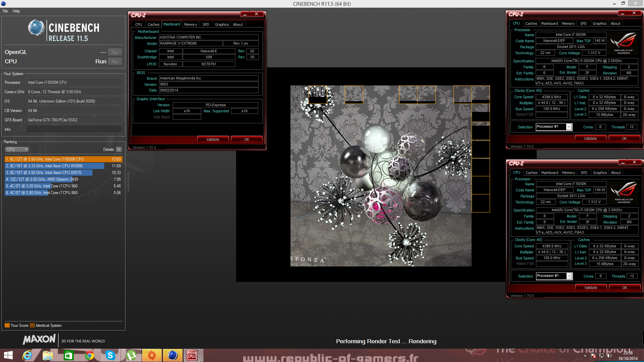The image size is (644, 362).
Task: Open About tab in bottom-right CPU-Z
Action: (616, 173)
